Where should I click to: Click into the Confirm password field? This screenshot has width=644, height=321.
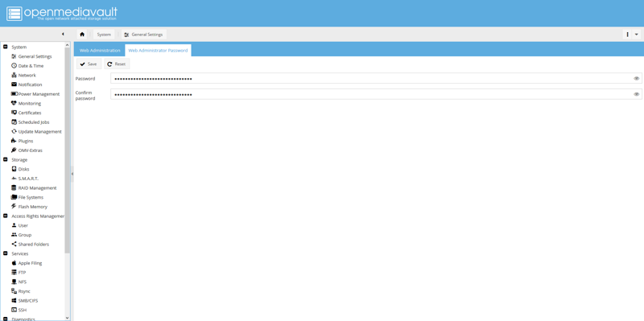(x=376, y=94)
